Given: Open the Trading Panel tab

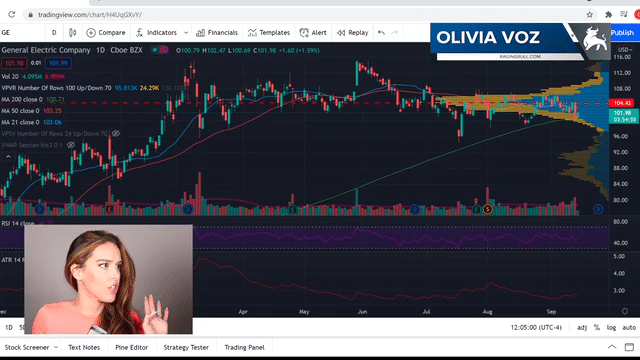Looking at the screenshot, I should coord(244,347).
